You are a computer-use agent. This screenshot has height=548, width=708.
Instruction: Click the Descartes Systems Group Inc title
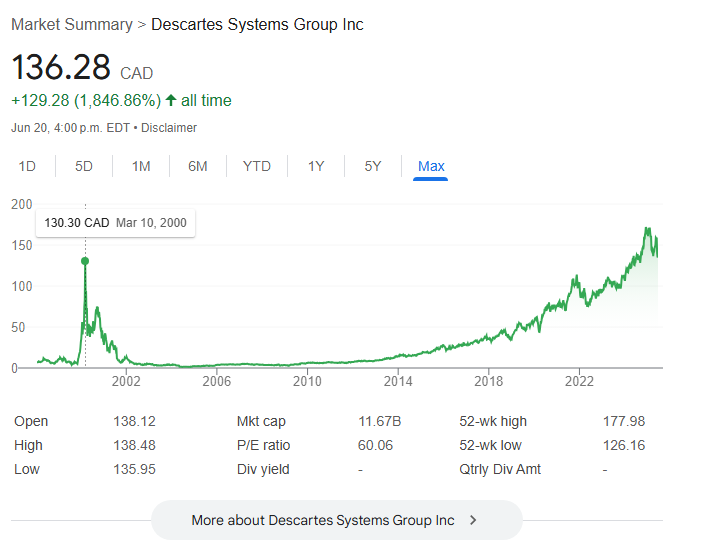pos(257,24)
